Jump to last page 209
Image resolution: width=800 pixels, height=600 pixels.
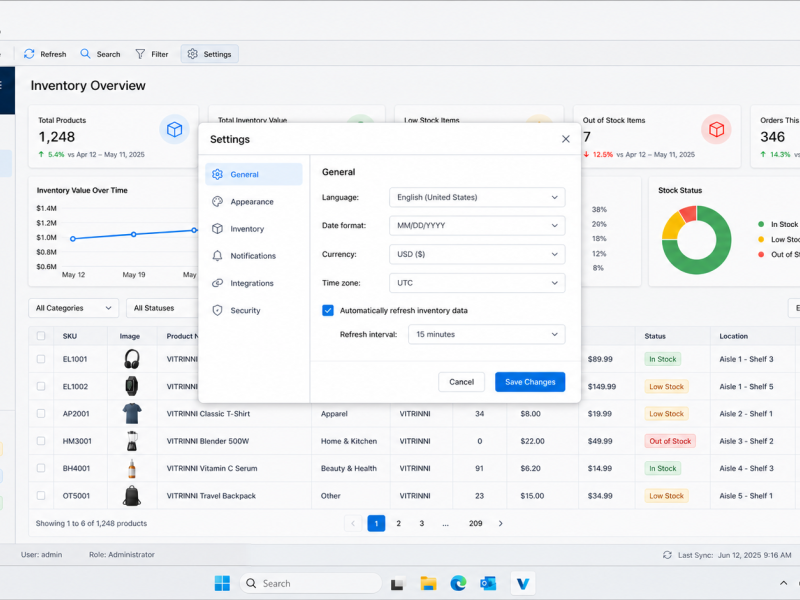click(x=476, y=523)
